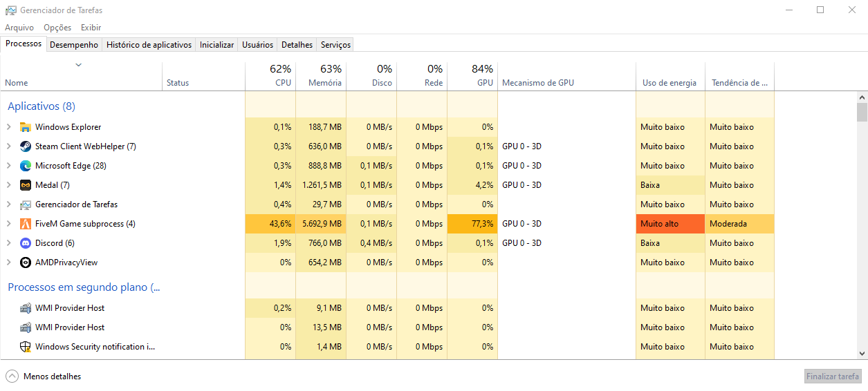Image resolution: width=868 pixels, height=391 pixels.
Task: Collapse view with Menos detalhes arrow icon
Action: pos(12,376)
